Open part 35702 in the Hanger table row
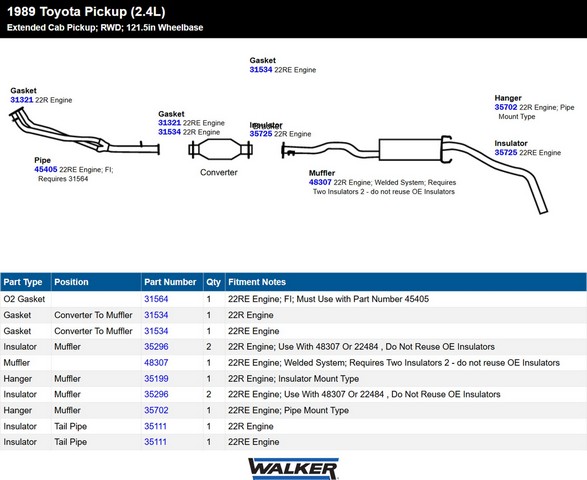The width and height of the screenshot is (587, 480). pyautogui.click(x=156, y=410)
